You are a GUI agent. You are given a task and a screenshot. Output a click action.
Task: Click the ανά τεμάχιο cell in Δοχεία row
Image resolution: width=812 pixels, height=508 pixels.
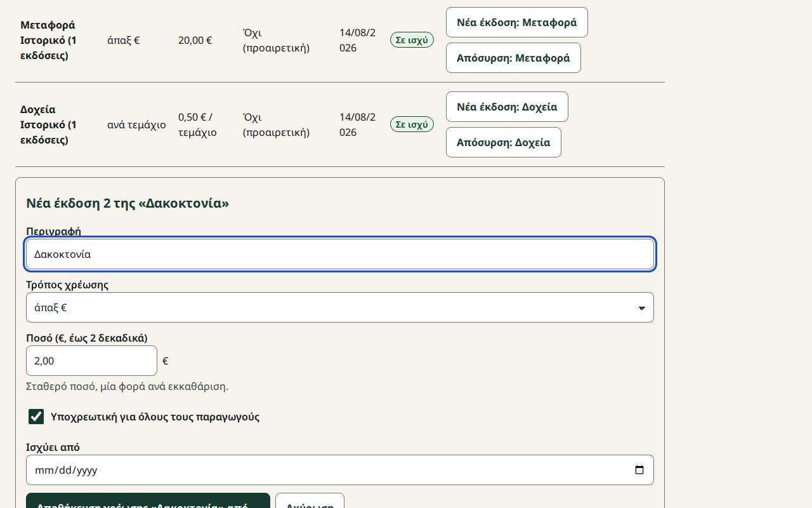(136, 124)
